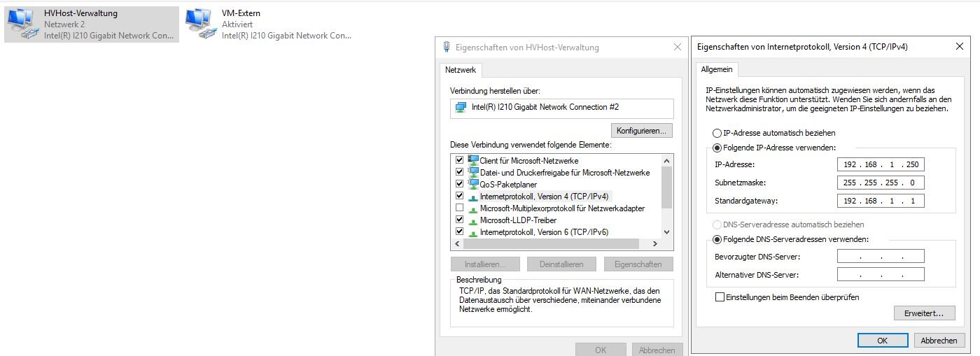Open the Netzwerk tab
The height and width of the screenshot is (356, 980).
click(x=461, y=70)
